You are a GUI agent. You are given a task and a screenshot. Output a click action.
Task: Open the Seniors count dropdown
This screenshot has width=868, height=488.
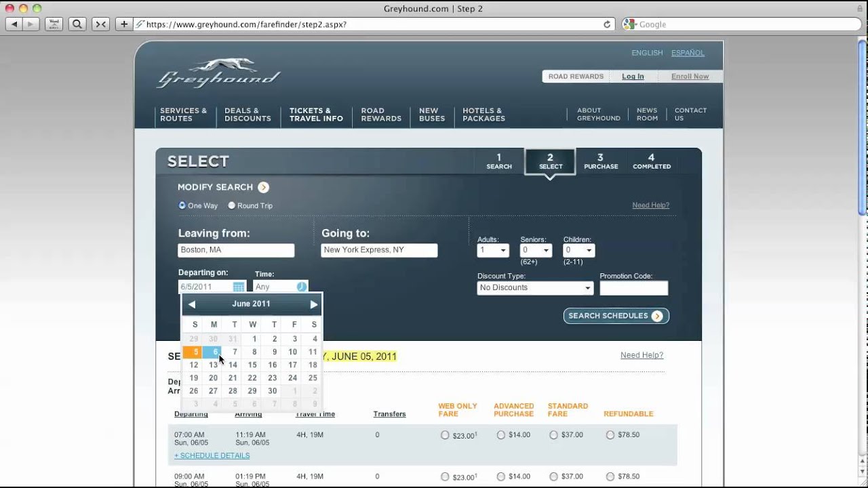click(536, 250)
